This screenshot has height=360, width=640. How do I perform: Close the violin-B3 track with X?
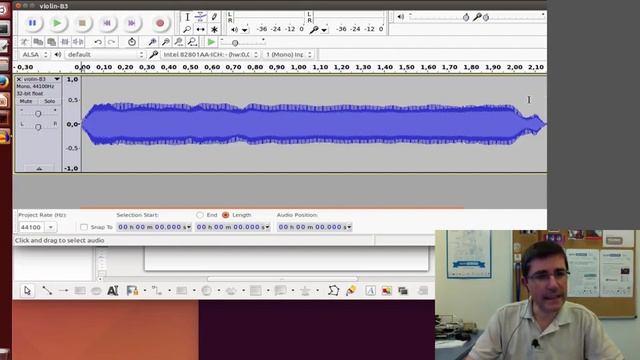(19, 79)
